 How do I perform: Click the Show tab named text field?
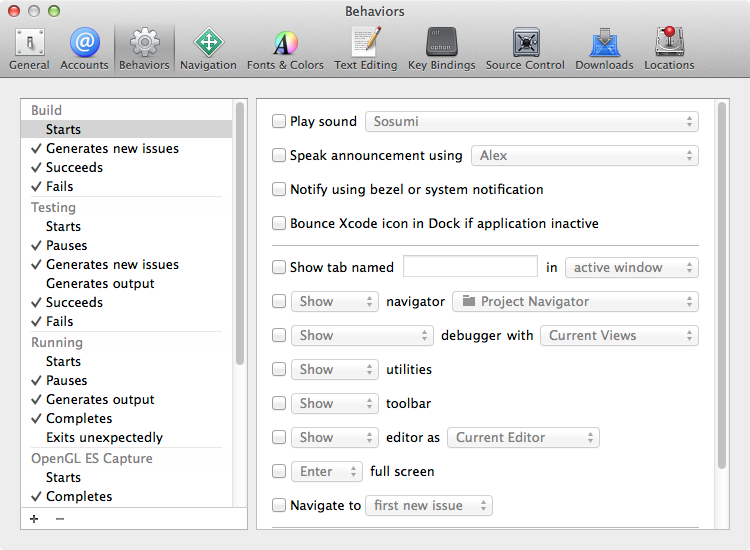470,267
